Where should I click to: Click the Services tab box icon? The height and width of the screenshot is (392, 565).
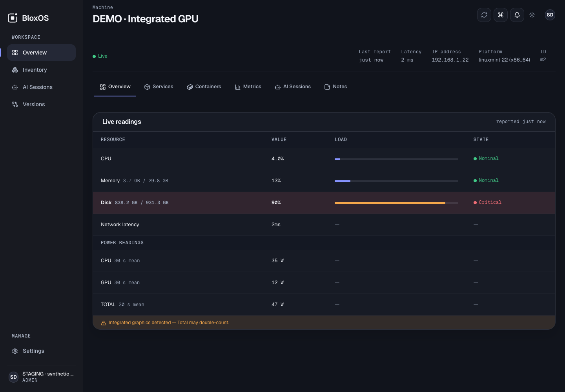tap(147, 87)
